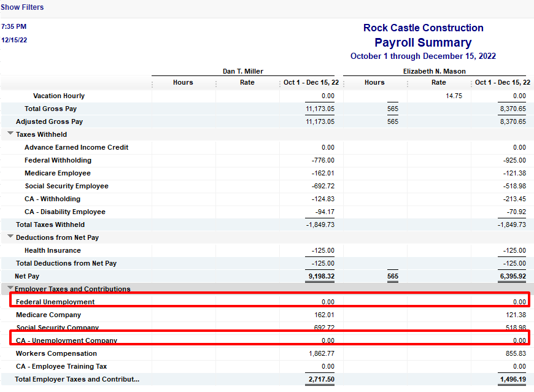Open Elizabeth Mason's Net Pay amount 6,395.92
This screenshot has width=534, height=392.
click(511, 277)
